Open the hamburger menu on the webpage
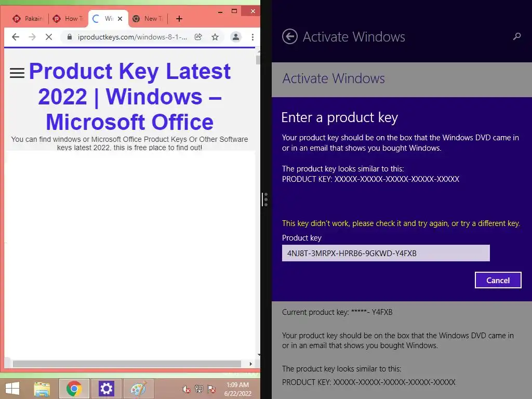Image resolution: width=532 pixels, height=399 pixels. pyautogui.click(x=17, y=73)
